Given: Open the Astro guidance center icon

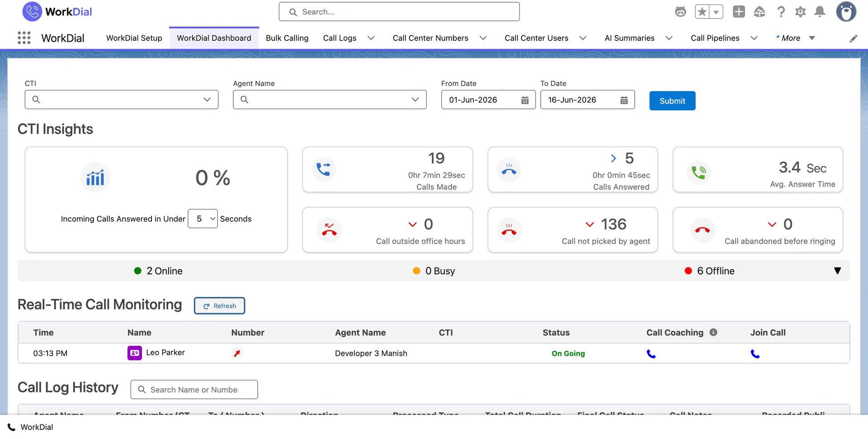Looking at the screenshot, I should click(x=680, y=12).
